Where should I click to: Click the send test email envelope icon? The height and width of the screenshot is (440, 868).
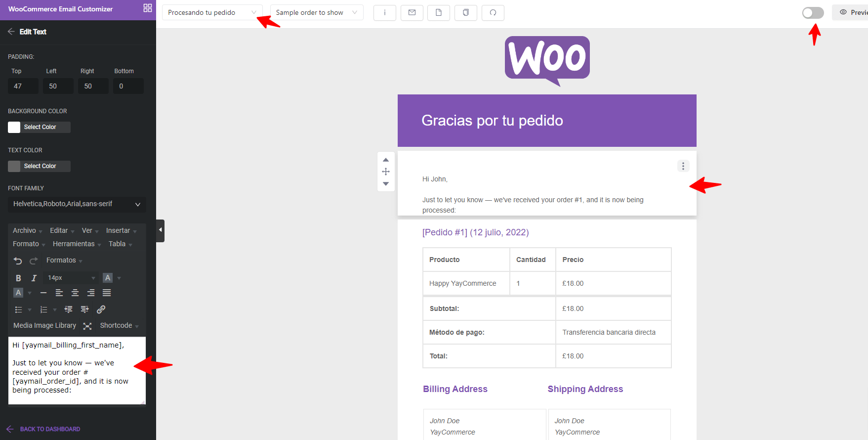[412, 13]
